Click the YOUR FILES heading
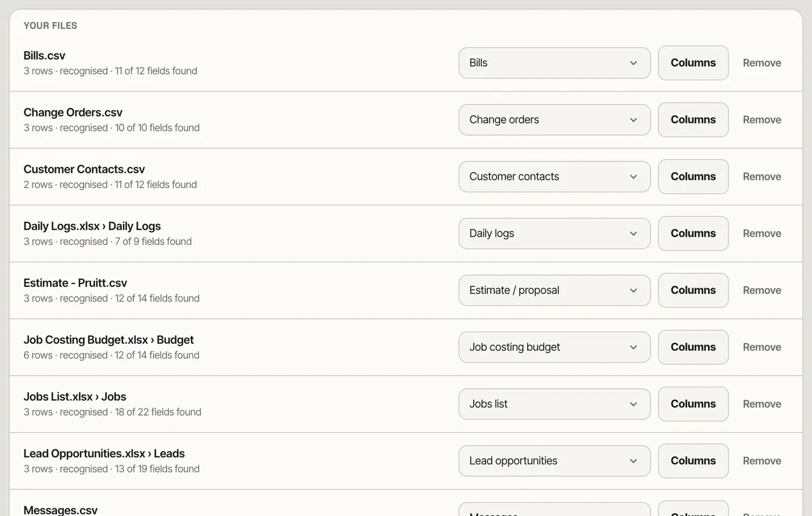 coord(50,26)
